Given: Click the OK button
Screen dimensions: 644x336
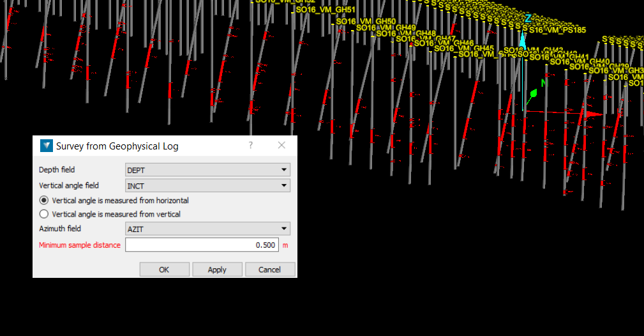Looking at the screenshot, I should (x=164, y=270).
